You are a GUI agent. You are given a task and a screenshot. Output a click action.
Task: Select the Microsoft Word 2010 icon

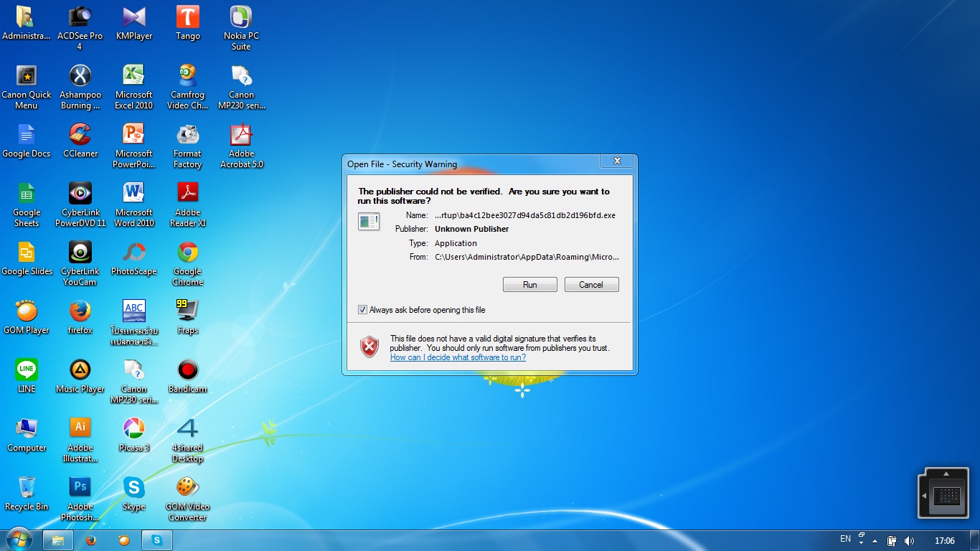[x=134, y=205]
